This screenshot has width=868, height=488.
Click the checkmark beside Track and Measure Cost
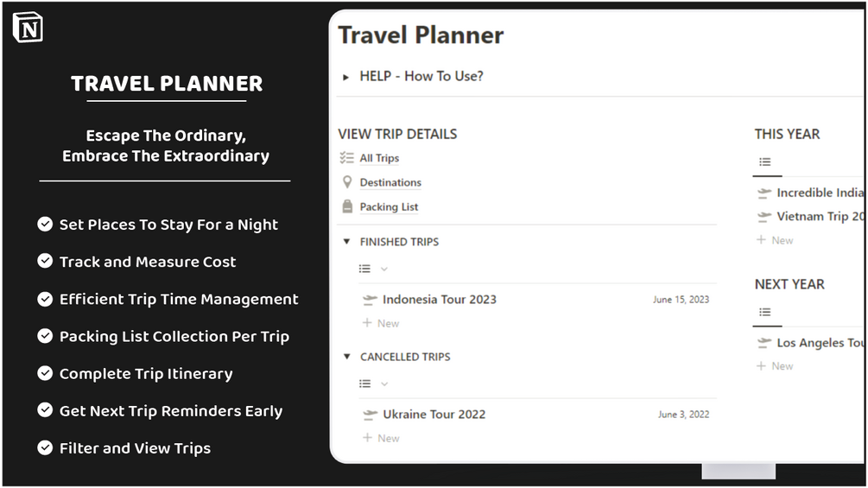pos(45,261)
